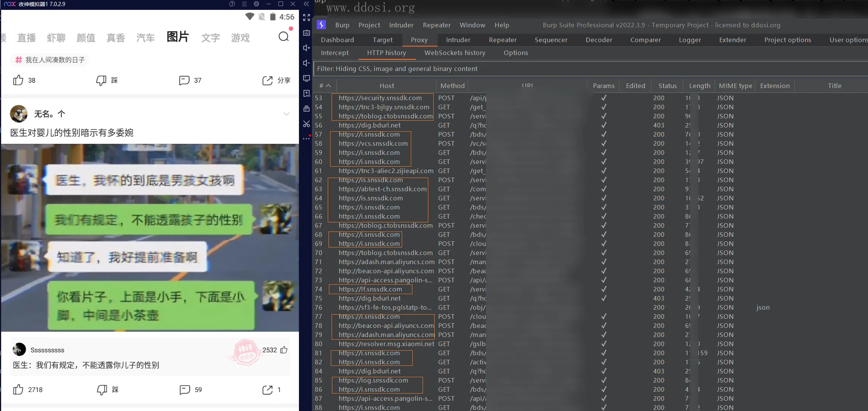The width and height of the screenshot is (868, 411).
Task: Select row 56 with host dig.bdurl.net
Action: (x=591, y=125)
